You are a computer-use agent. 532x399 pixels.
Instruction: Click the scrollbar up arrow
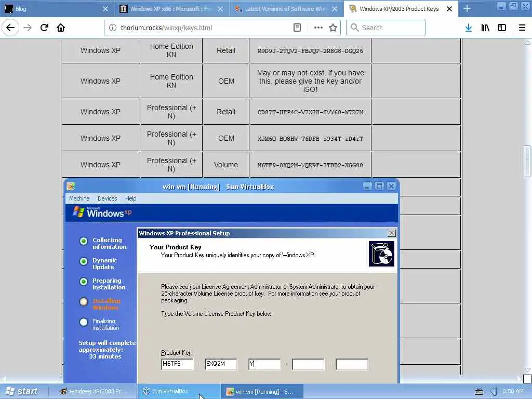[527, 43]
